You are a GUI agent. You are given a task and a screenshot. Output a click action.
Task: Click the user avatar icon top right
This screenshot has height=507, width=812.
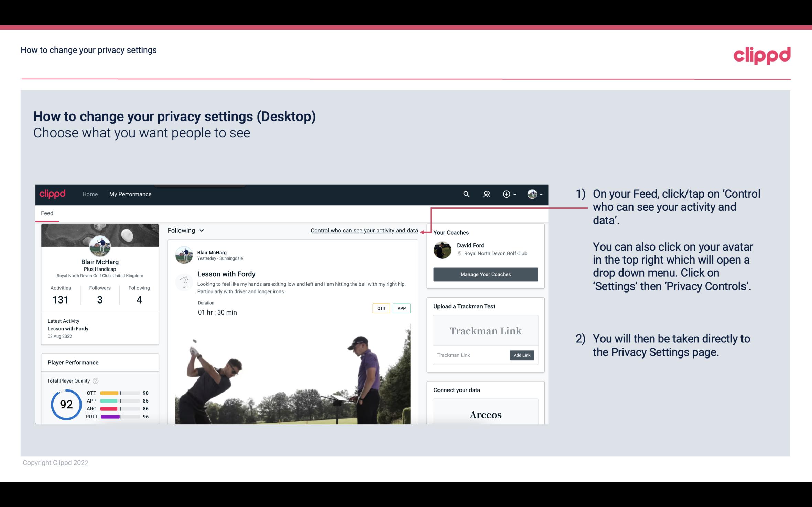[x=532, y=194]
